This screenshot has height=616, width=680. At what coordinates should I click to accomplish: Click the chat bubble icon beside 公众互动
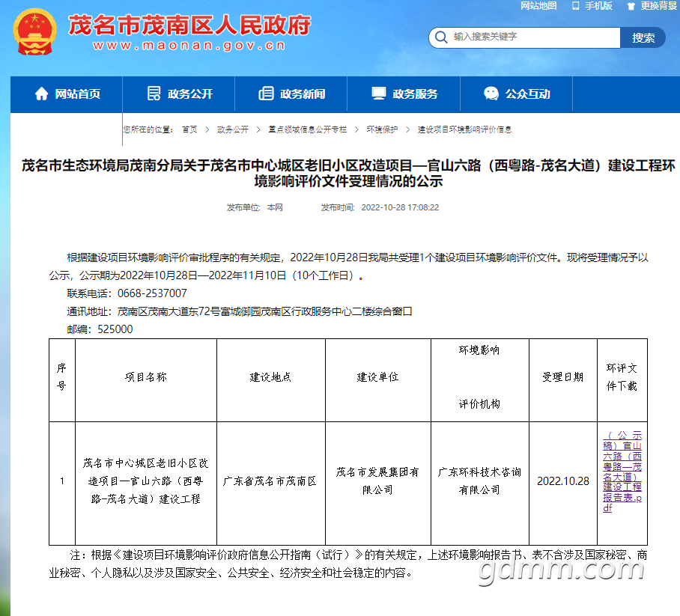(491, 94)
